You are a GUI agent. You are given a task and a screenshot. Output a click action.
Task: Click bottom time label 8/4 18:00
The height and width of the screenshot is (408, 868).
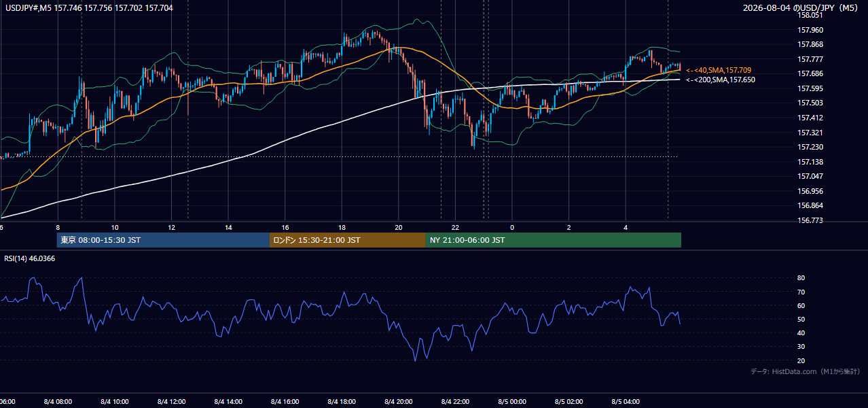342,402
